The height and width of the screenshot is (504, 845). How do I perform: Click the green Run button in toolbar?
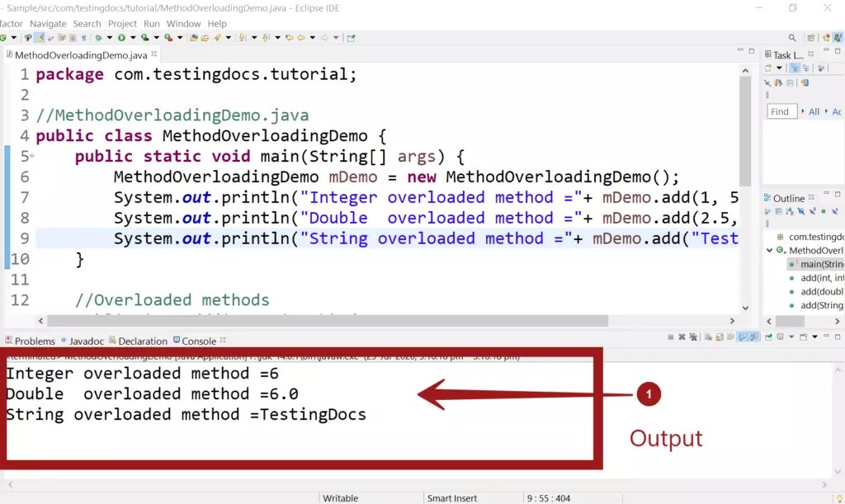tap(122, 38)
